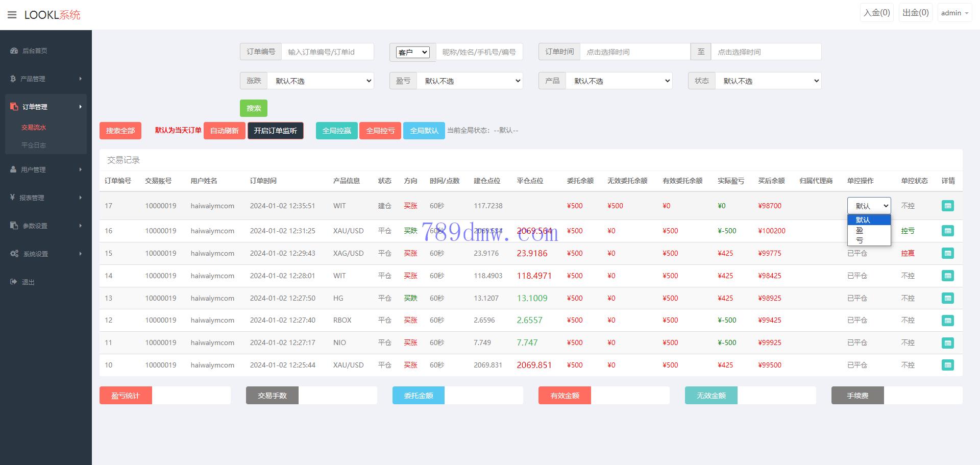Toggle 自动刷新 auto refresh
The height and width of the screenshot is (465, 980).
click(224, 131)
